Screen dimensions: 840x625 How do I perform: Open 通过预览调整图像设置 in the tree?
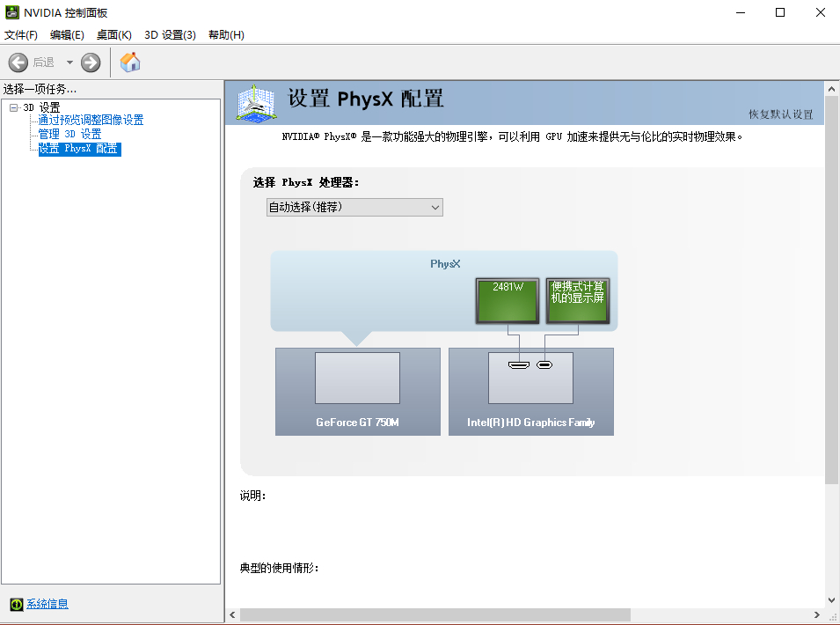tap(91, 120)
